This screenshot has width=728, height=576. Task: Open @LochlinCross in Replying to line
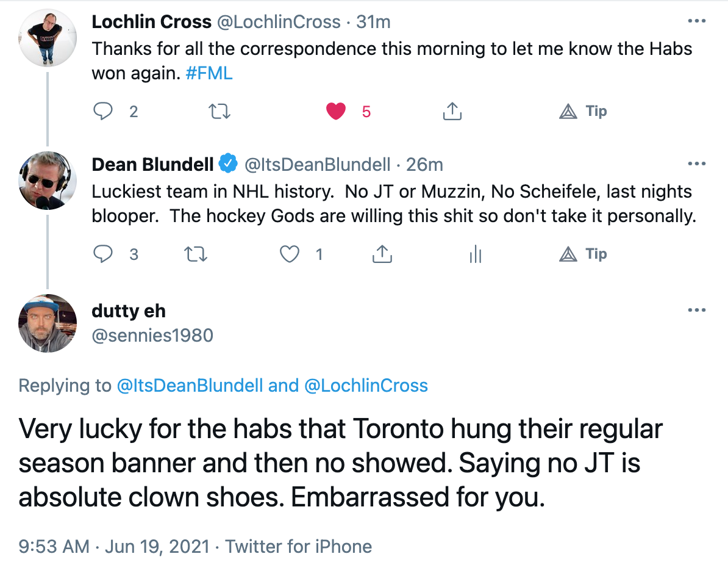[x=366, y=386]
